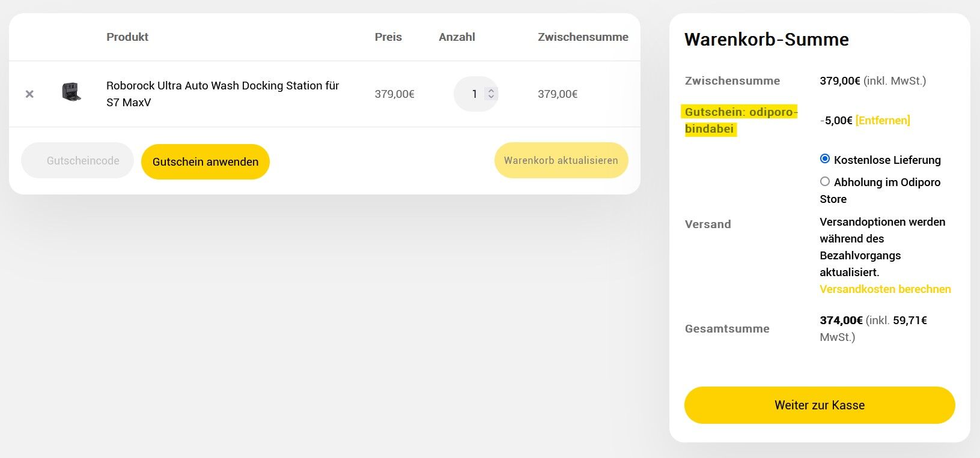The width and height of the screenshot is (980, 458).
Task: Select the Kostenlose Lieferung radio button
Action: [x=825, y=158]
